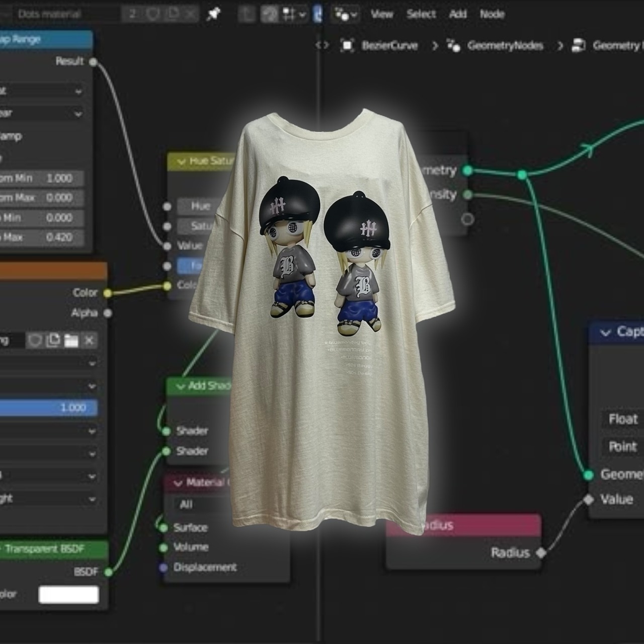This screenshot has width=644, height=644.
Task: Click the GeometryNodes modifier icon in breadcrumb
Action: pyautogui.click(x=453, y=46)
